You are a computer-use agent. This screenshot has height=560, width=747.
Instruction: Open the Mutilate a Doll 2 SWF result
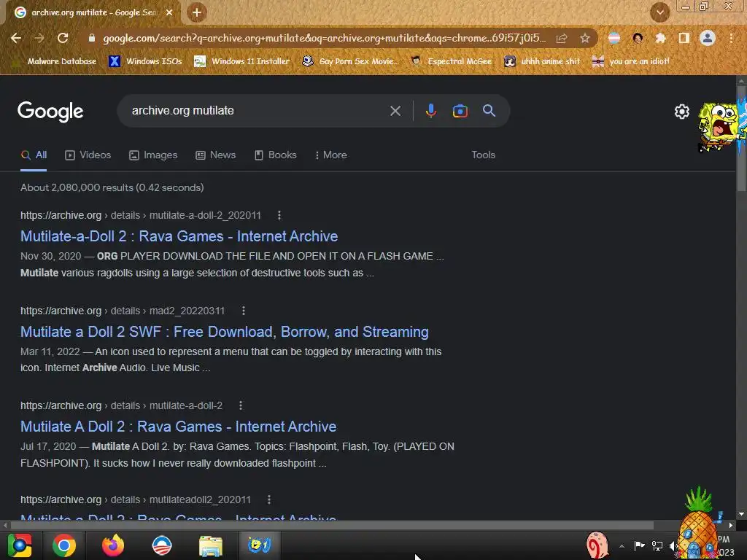[x=225, y=332]
